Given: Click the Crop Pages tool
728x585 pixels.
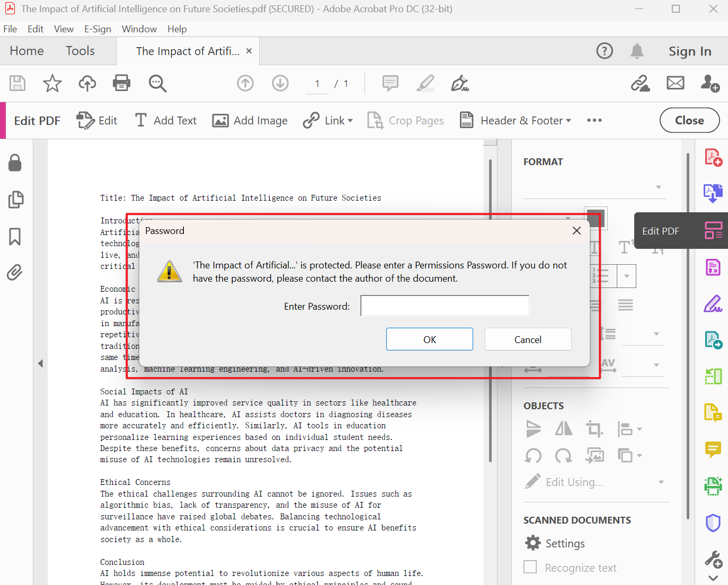Looking at the screenshot, I should pos(405,121).
